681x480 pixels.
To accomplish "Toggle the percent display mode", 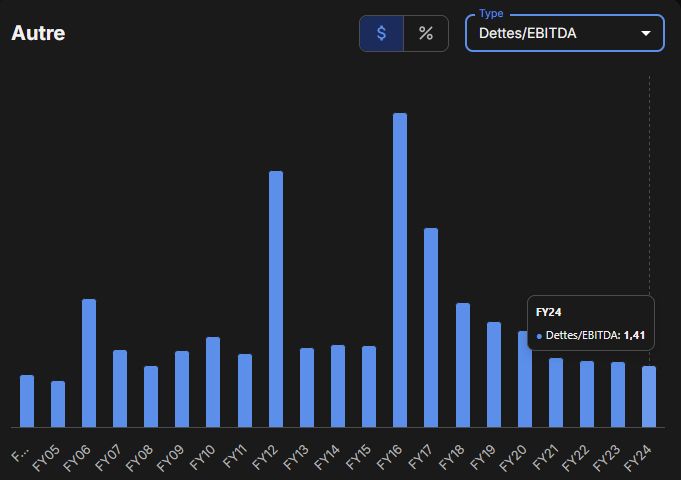I will 426,33.
